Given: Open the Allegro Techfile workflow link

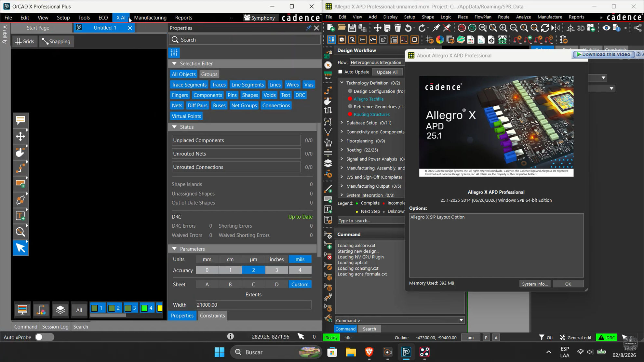Looking at the screenshot, I should point(369,99).
